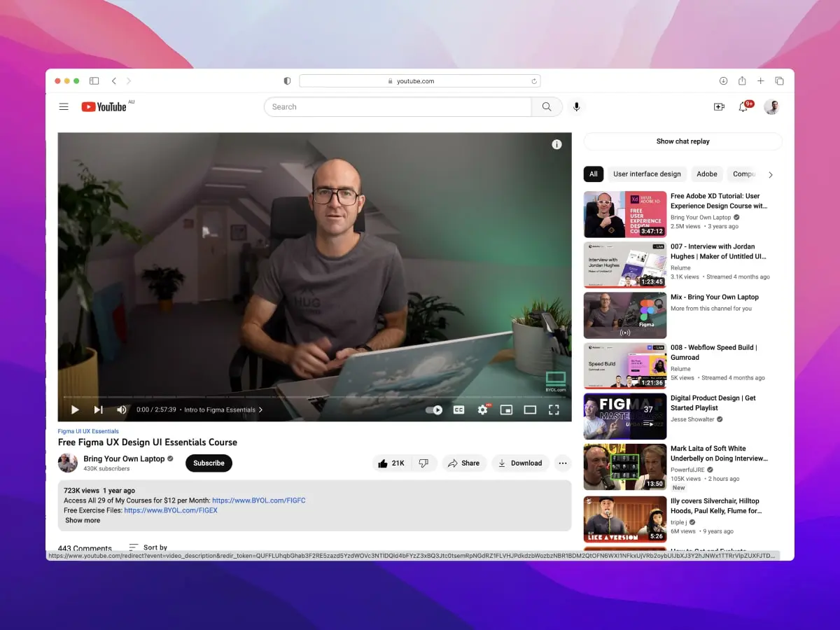Select the User interface design chip
This screenshot has height=630, width=840.
tap(647, 174)
